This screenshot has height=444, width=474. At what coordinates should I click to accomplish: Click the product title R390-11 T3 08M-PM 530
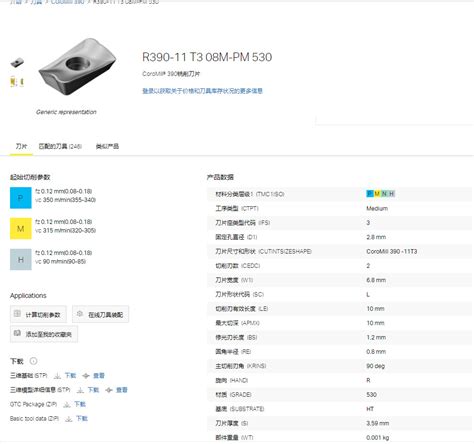tap(207, 57)
